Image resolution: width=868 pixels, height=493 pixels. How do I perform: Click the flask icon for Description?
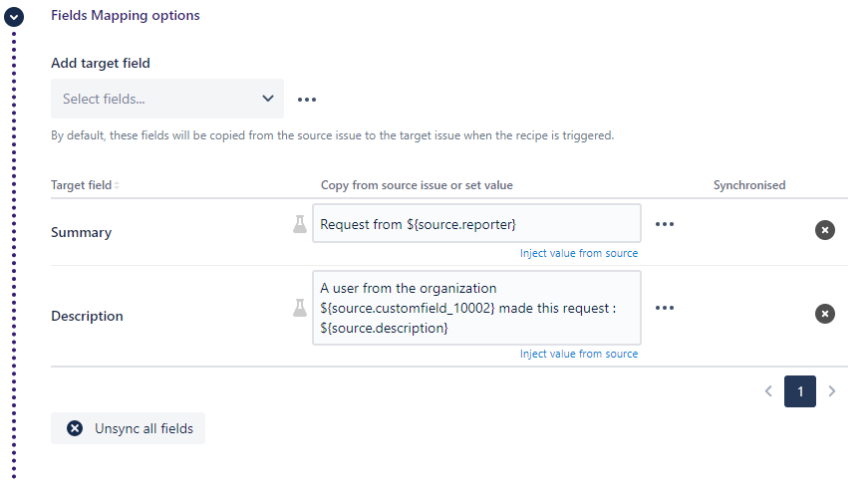(x=299, y=309)
